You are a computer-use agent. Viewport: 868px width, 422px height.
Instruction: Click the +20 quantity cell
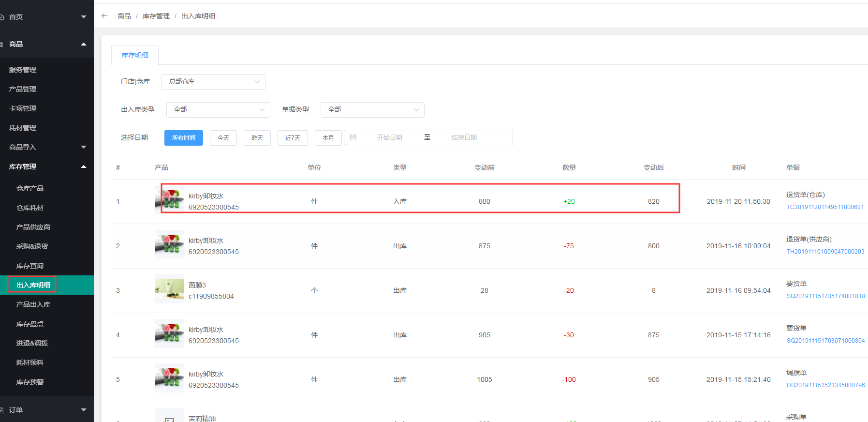click(x=569, y=201)
